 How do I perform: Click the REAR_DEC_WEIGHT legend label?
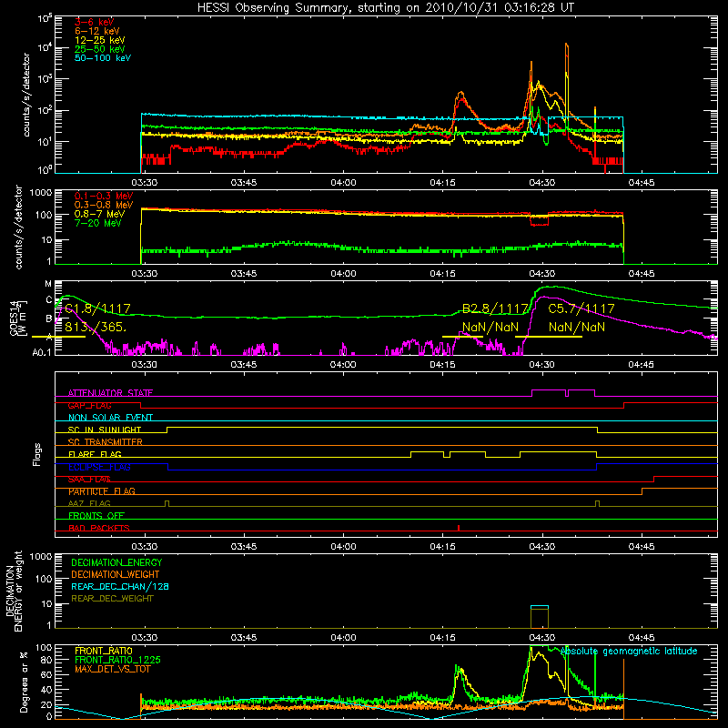tap(112, 599)
